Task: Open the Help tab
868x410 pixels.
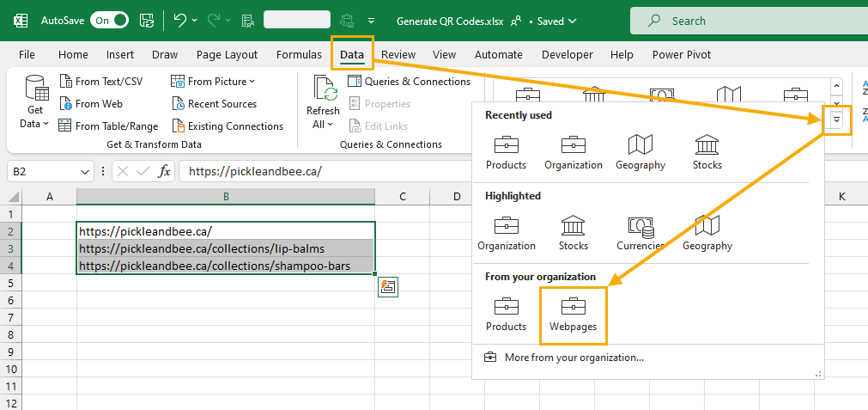Action: (622, 54)
